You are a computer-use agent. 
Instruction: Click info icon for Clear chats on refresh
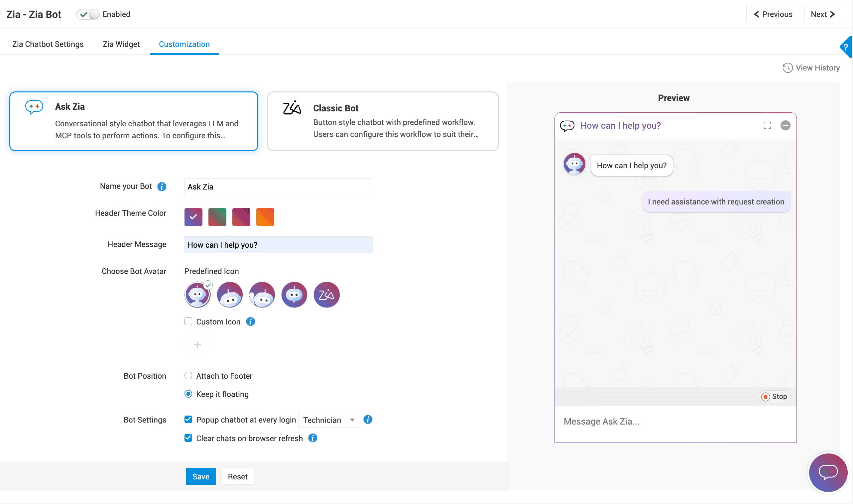[x=313, y=438]
